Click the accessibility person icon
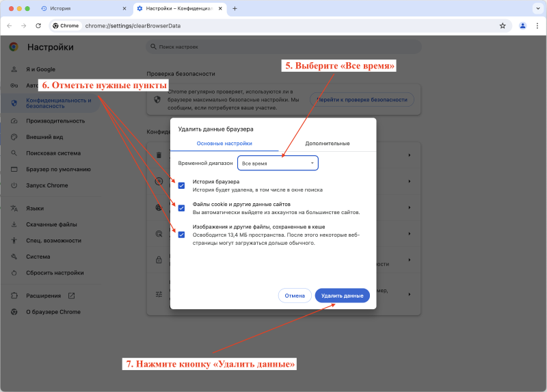This screenshot has width=547, height=392. (x=14, y=241)
